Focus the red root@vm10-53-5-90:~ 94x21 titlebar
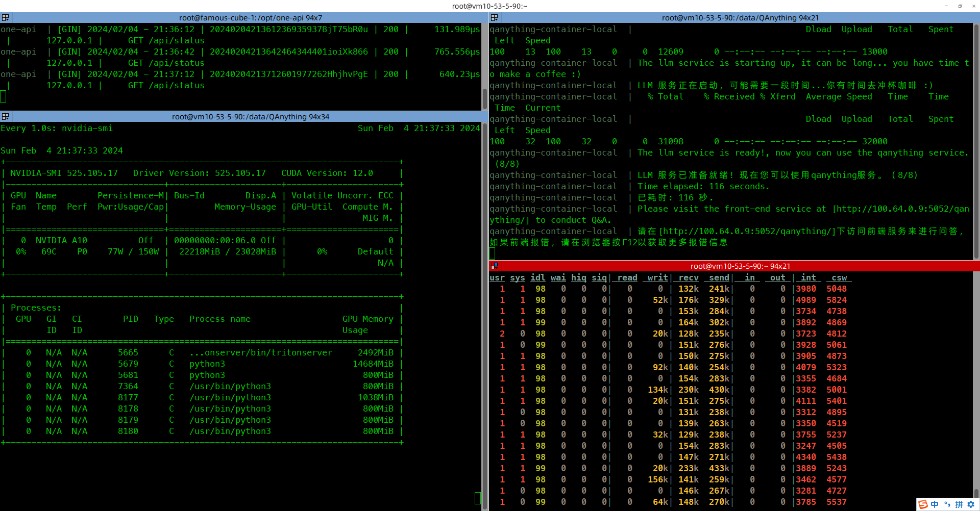This screenshot has width=980, height=511. [x=734, y=266]
